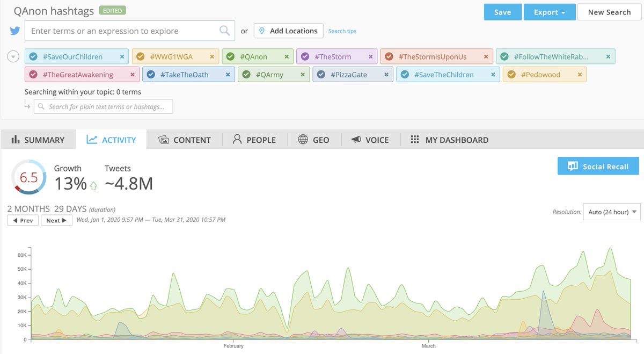This screenshot has height=354, width=644.
Task: Remove the #SaveOurChildren hashtag tag
Action: tap(122, 56)
